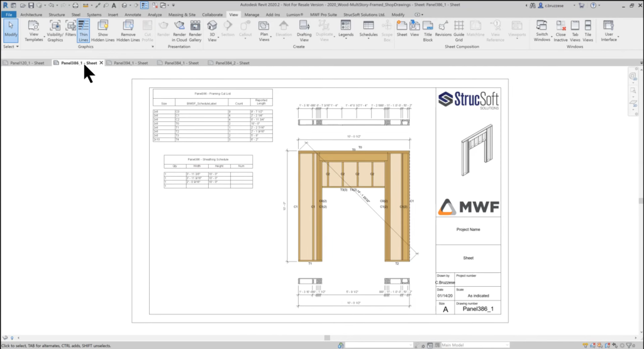Switch to the Annotate ribbon tab

point(133,14)
